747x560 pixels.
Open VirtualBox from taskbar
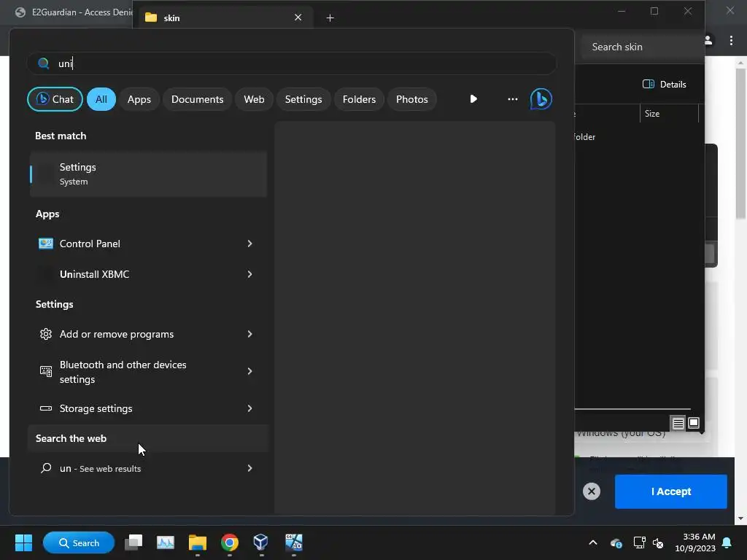(x=261, y=542)
